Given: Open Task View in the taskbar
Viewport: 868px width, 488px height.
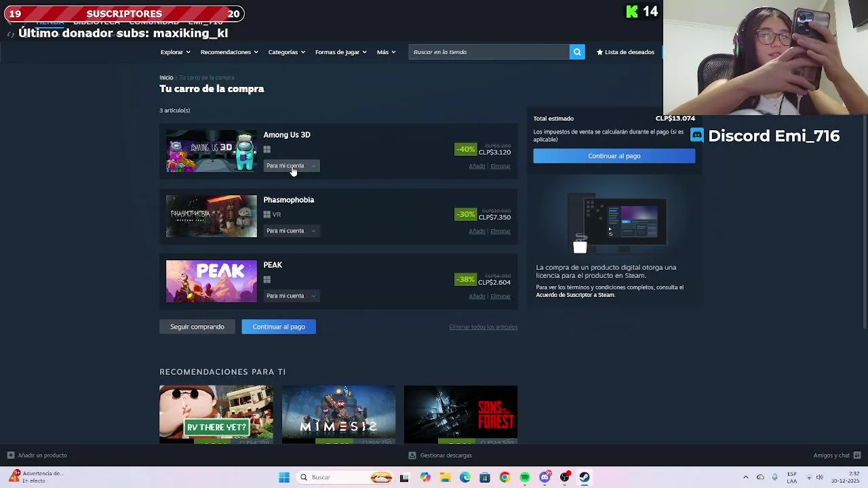Looking at the screenshot, I should click(x=404, y=477).
